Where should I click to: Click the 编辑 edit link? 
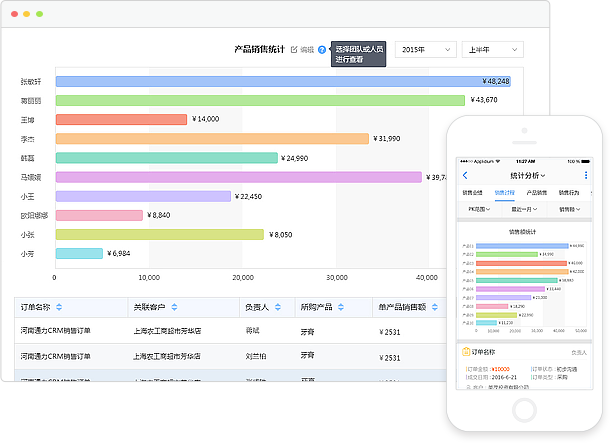tap(307, 49)
